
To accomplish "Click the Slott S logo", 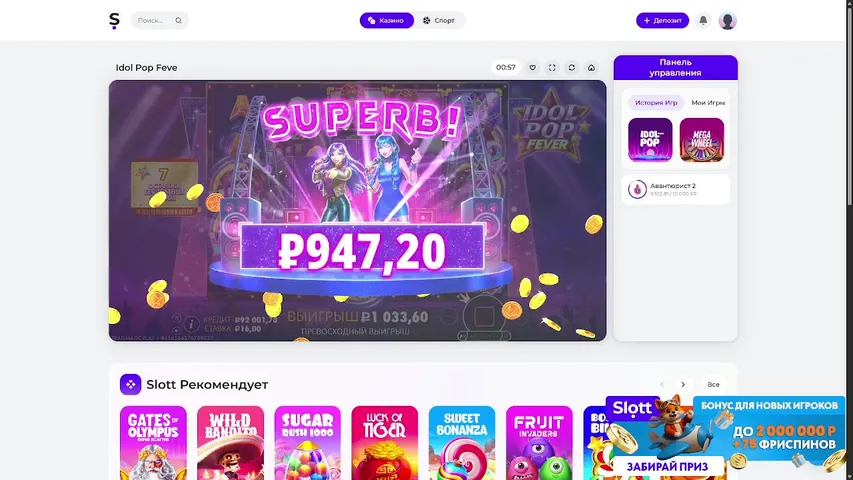I will click(114, 21).
